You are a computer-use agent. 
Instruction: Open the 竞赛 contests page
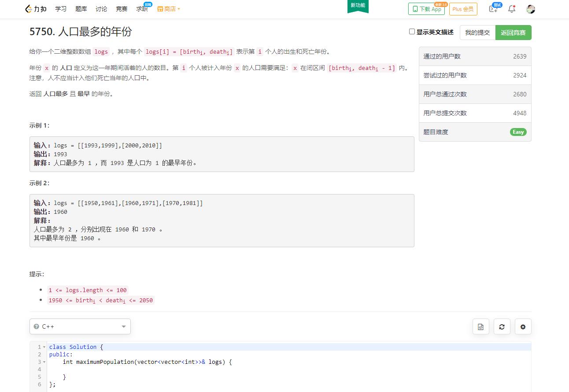pyautogui.click(x=122, y=9)
